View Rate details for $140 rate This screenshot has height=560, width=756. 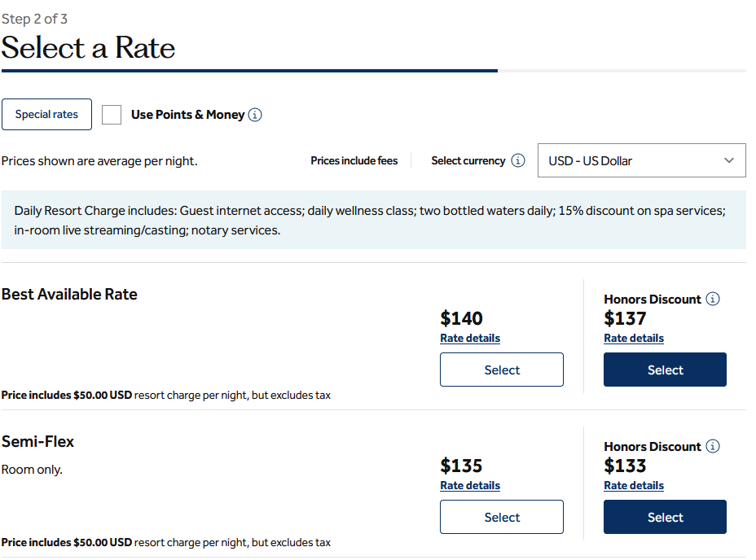tap(470, 338)
